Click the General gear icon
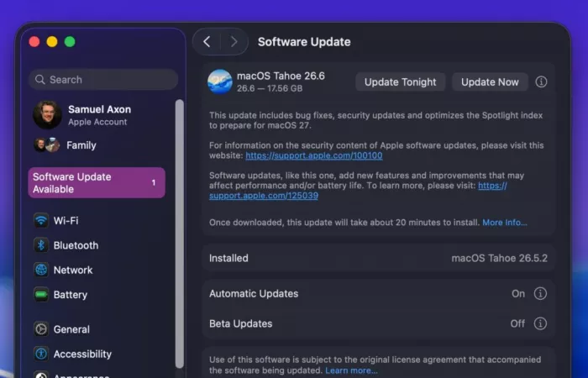Screen dimensions: 588x378 coord(41,329)
